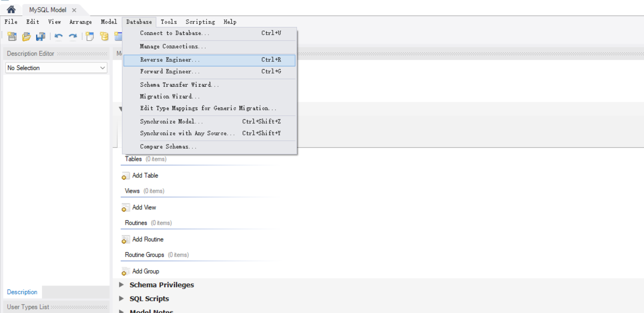The image size is (644, 313).
Task: Add a new schema database icon
Action: click(x=104, y=36)
